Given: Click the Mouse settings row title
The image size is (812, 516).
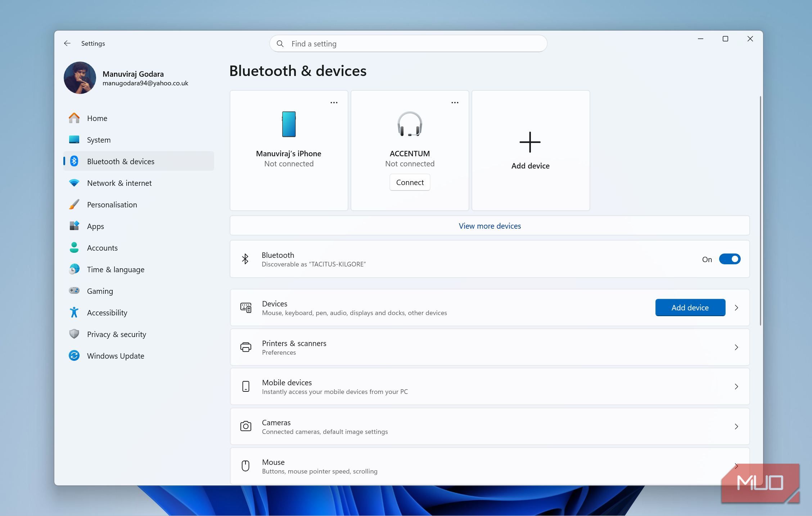Looking at the screenshot, I should [273, 462].
